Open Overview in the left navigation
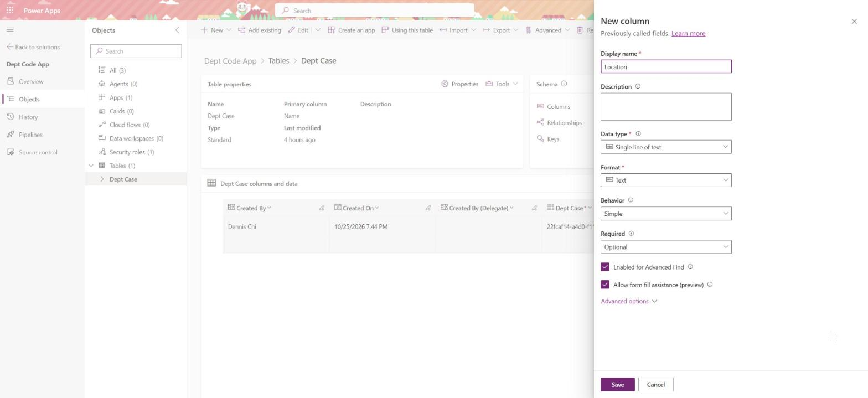Image resolution: width=868 pixels, height=398 pixels. [x=31, y=81]
